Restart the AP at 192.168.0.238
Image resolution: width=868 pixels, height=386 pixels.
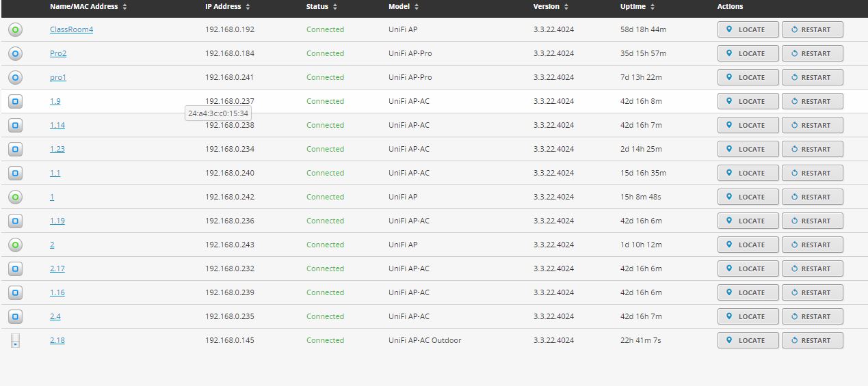coord(812,126)
